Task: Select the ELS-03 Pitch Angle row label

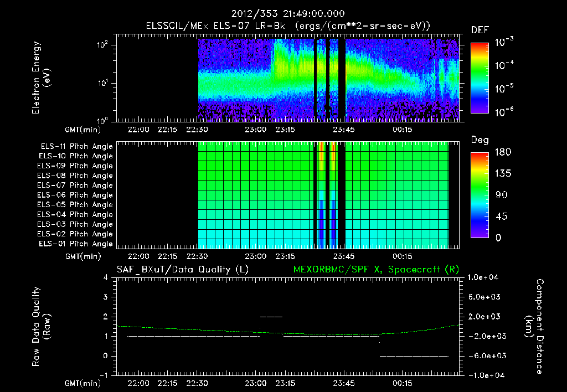Action: coord(75,224)
